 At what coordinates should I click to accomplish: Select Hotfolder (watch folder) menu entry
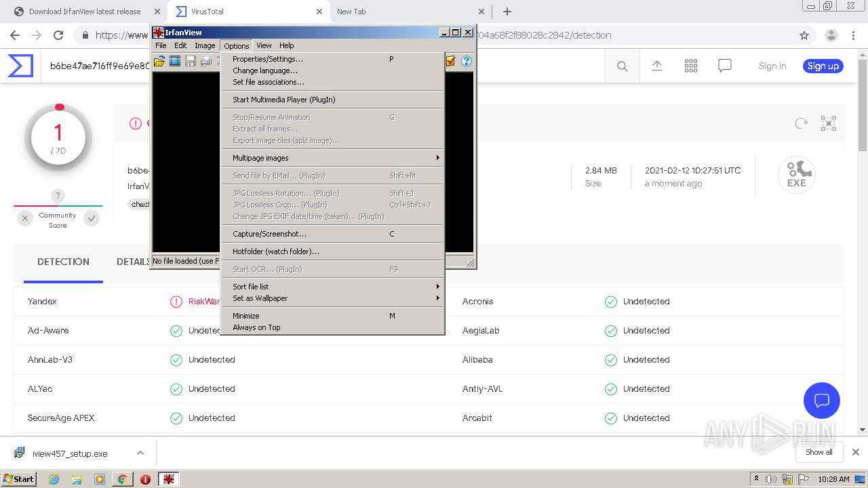tap(333, 251)
